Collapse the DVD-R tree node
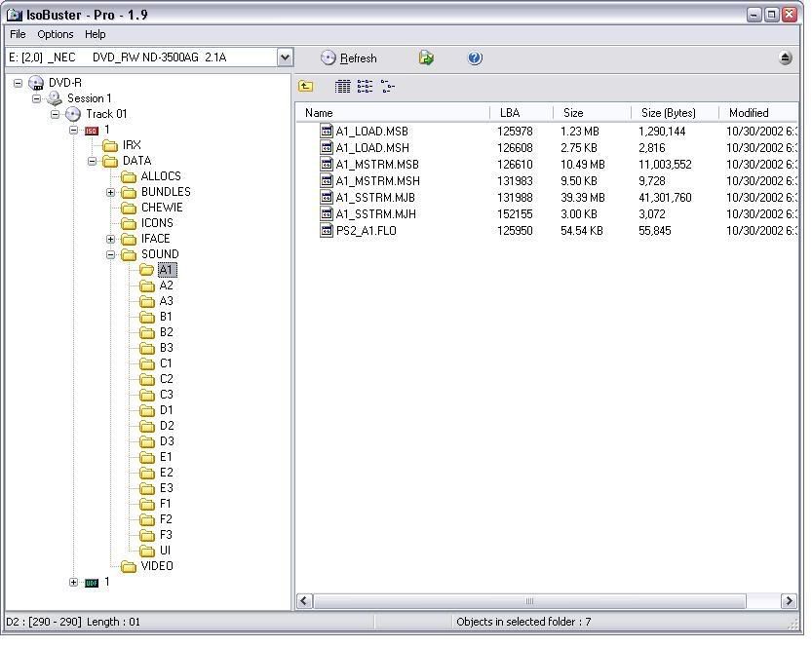The height and width of the screenshot is (647, 812). coord(19,83)
